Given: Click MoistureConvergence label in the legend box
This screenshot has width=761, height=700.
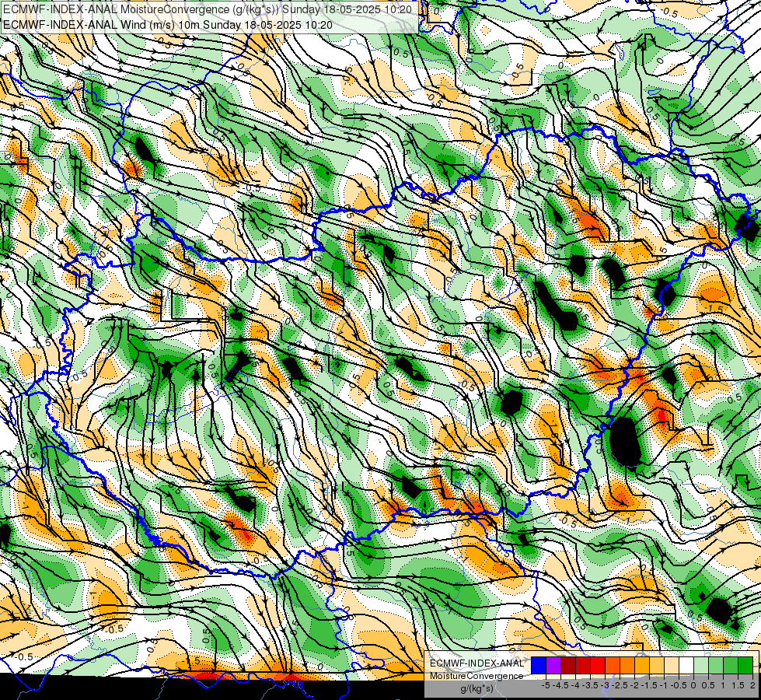Looking at the screenshot, I should pyautogui.click(x=476, y=676).
